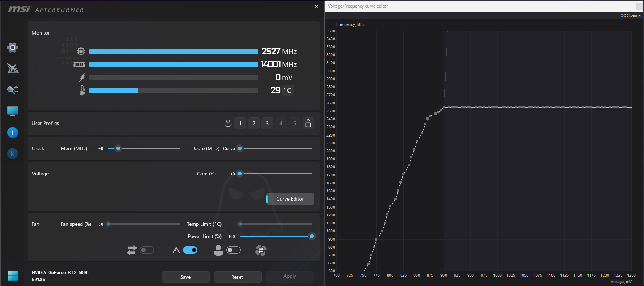Viewport: 644px width, 286px height.
Task: Click the profile lock padlock icon
Action: [x=308, y=123]
